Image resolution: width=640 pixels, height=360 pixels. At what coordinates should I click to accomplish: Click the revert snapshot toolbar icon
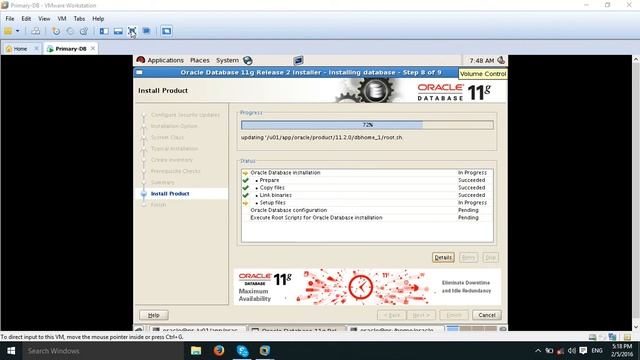[x=70, y=31]
